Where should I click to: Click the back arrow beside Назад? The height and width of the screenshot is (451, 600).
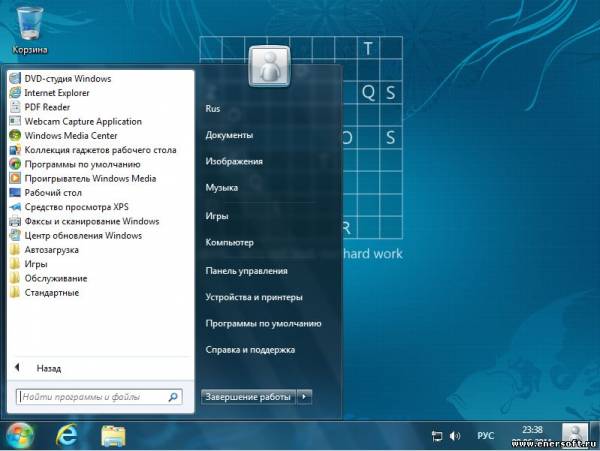point(17,368)
